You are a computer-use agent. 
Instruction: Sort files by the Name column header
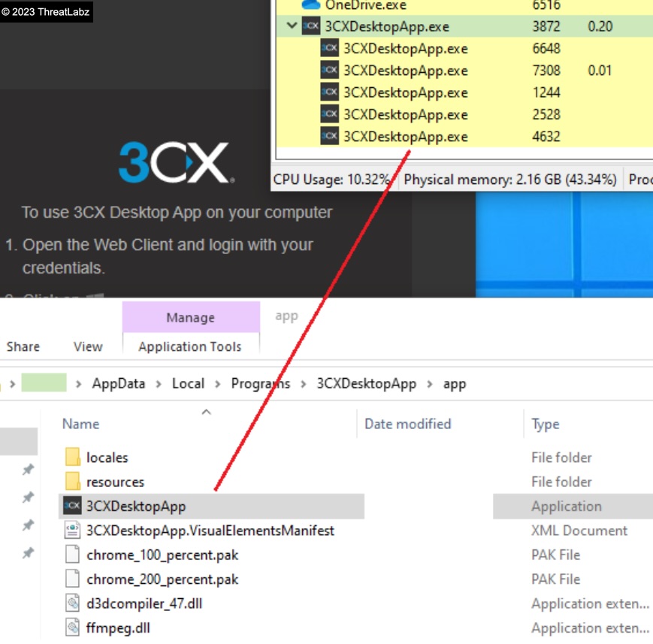(x=81, y=424)
